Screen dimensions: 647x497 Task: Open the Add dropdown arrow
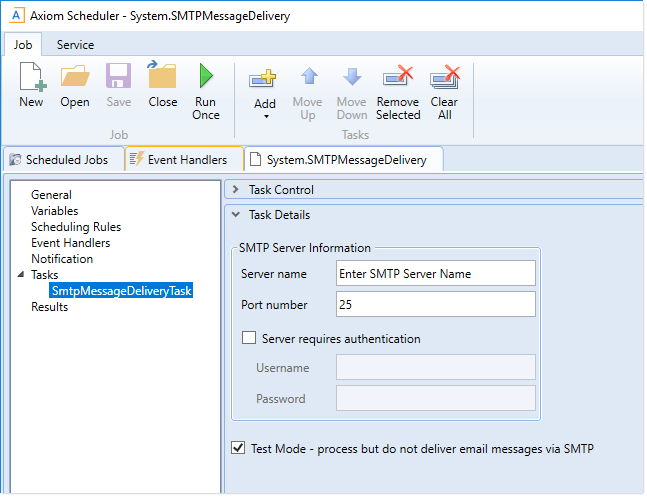coord(266,117)
